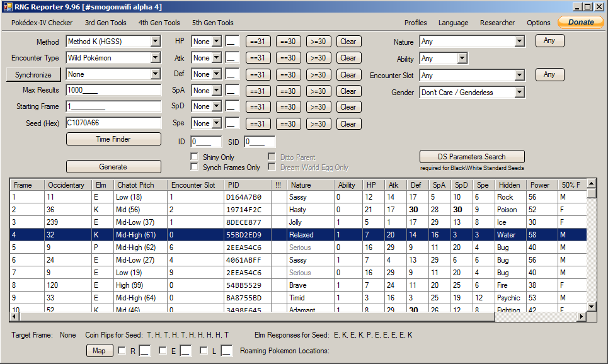Expand the SpA comparison dropdown

tap(217, 90)
